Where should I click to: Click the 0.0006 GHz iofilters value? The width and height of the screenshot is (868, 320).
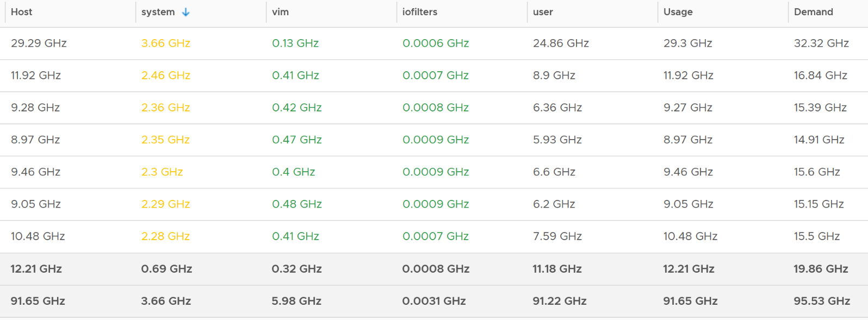click(x=436, y=43)
